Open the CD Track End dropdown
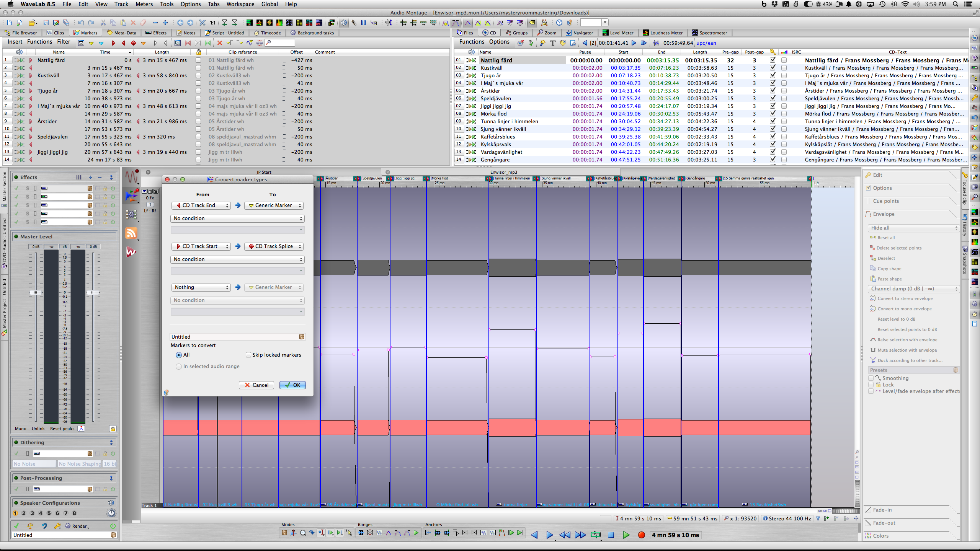The image size is (980, 551). coord(201,205)
